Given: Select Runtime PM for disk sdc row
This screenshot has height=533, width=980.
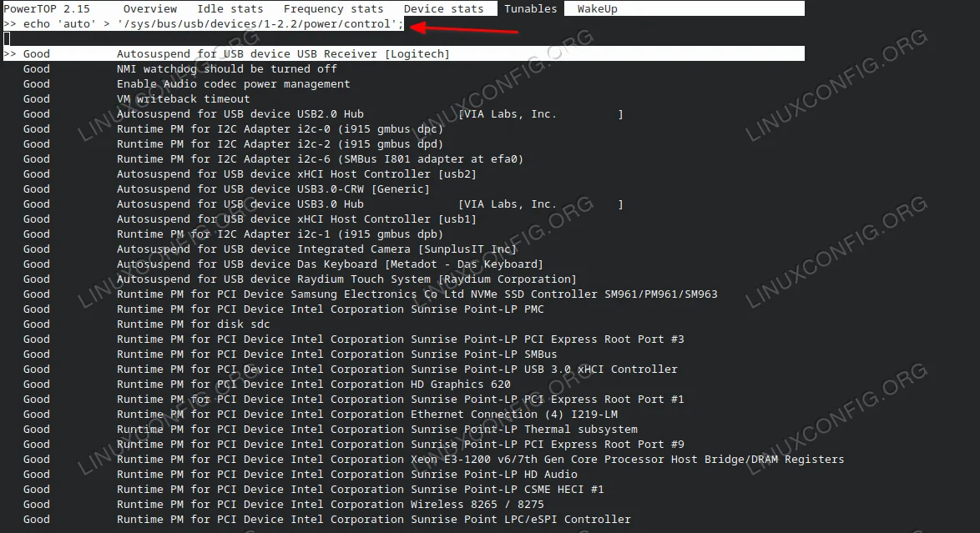Looking at the screenshot, I should tap(146, 324).
